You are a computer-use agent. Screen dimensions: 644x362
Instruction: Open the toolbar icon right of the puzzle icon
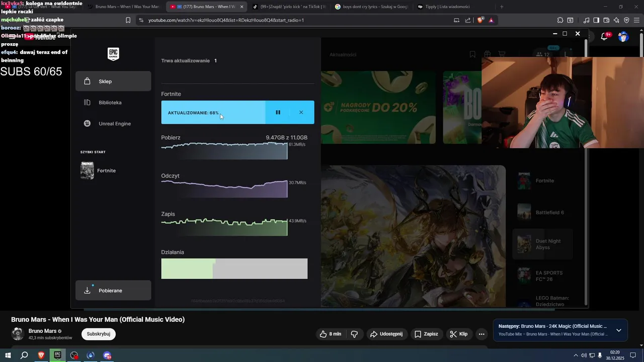coord(570,20)
